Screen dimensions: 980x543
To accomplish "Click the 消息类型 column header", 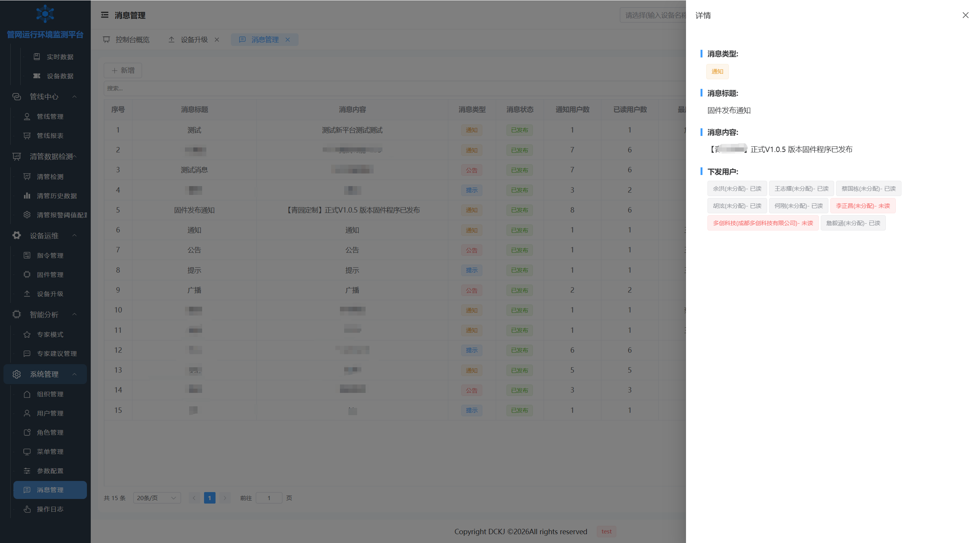I will [472, 110].
